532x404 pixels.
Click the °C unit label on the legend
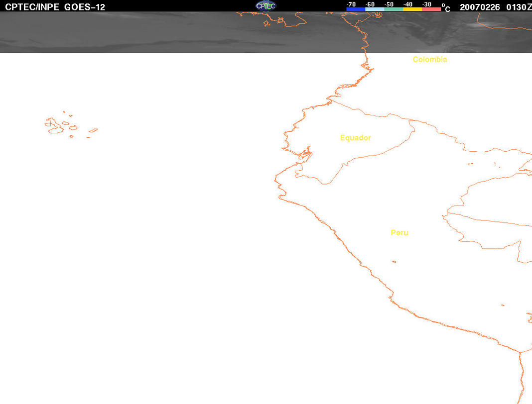tap(446, 8)
